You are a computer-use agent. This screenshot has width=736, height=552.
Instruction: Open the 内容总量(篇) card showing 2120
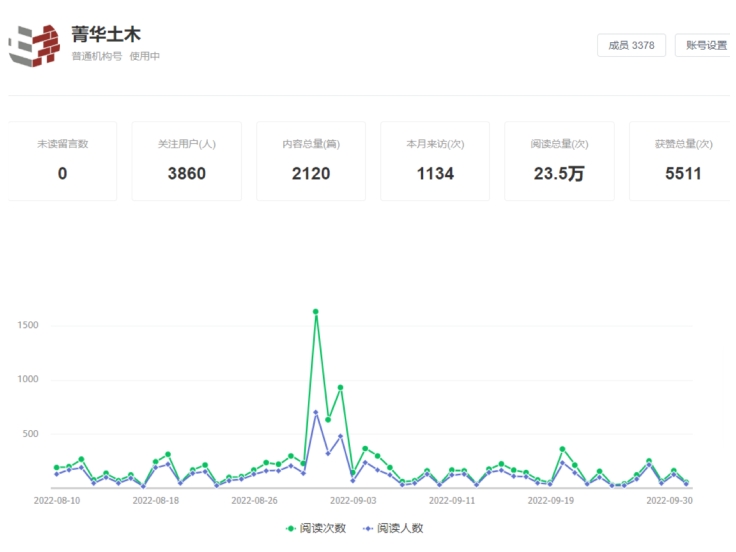click(x=311, y=161)
